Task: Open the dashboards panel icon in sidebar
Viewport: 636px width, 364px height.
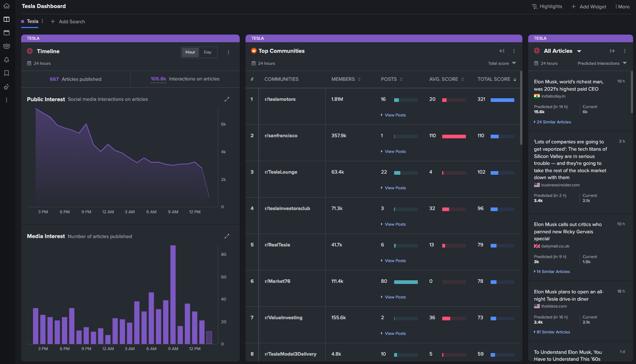Action: [7, 19]
